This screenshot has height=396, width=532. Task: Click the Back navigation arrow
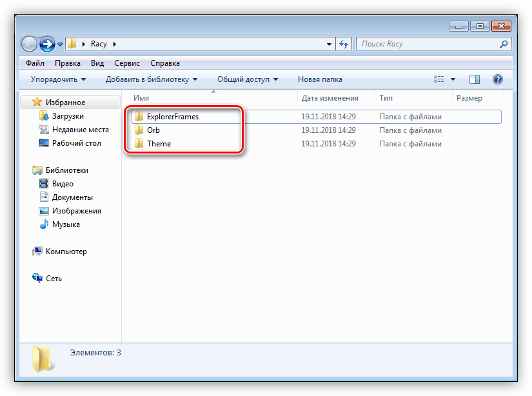click(29, 44)
